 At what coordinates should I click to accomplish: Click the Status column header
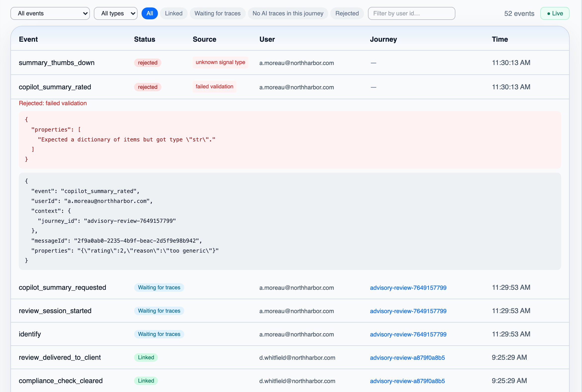(x=145, y=39)
